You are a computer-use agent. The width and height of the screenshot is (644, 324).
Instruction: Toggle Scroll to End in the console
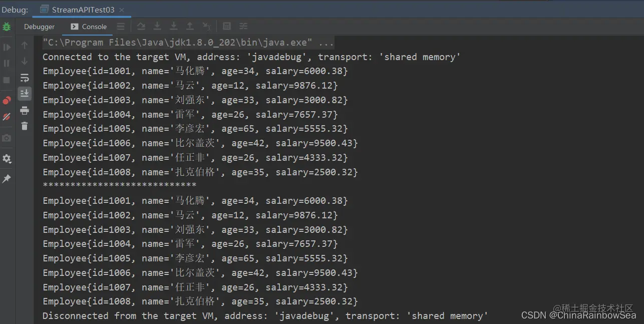pos(25,93)
